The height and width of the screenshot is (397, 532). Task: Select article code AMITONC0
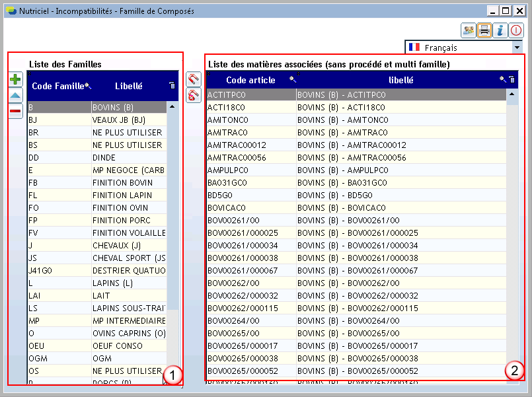coord(228,120)
